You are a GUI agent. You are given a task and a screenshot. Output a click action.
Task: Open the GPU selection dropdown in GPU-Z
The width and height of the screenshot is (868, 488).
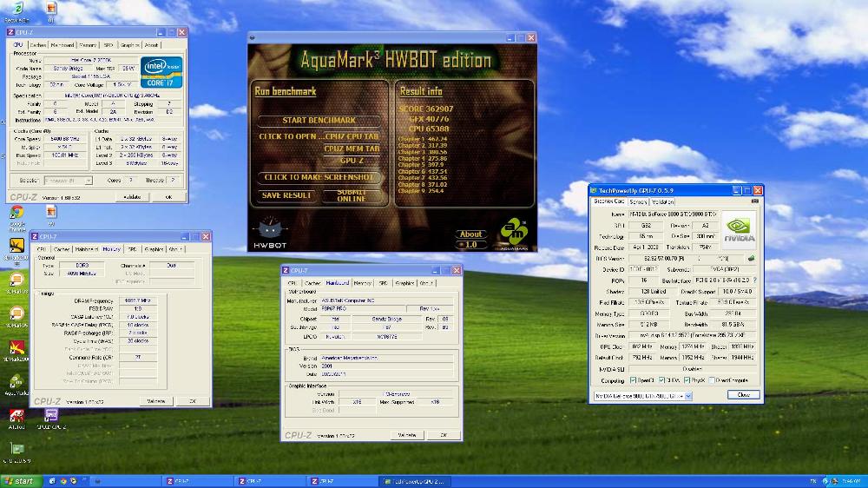point(688,396)
